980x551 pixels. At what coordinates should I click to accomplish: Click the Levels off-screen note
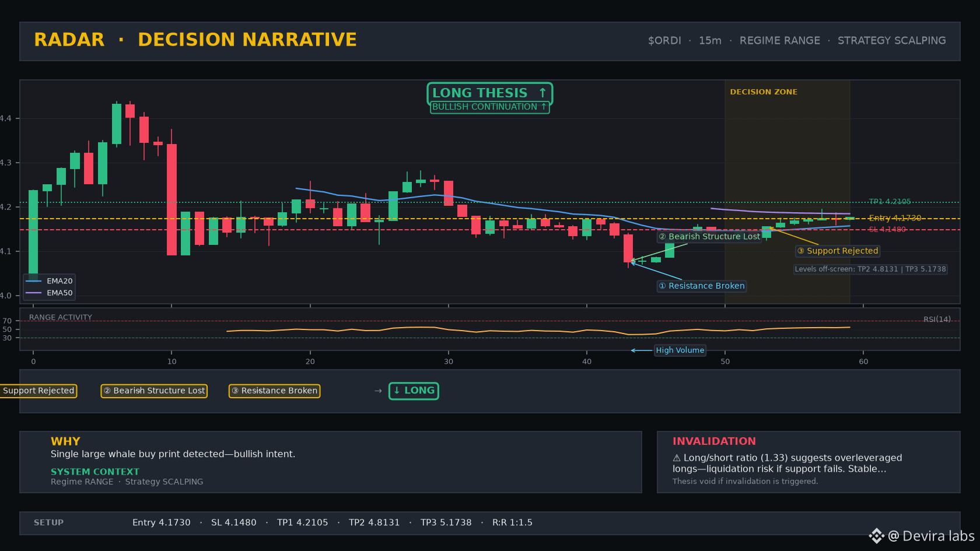point(870,269)
